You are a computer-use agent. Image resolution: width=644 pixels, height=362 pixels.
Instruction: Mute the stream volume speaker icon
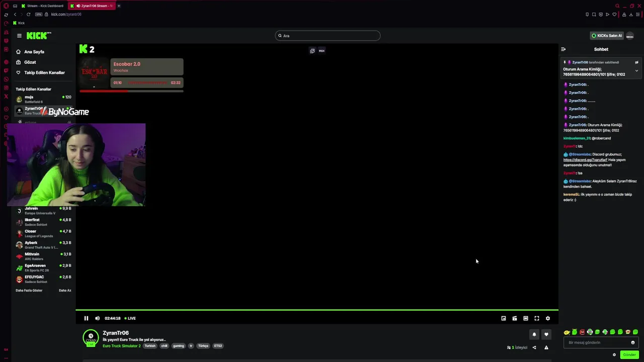tap(98, 318)
